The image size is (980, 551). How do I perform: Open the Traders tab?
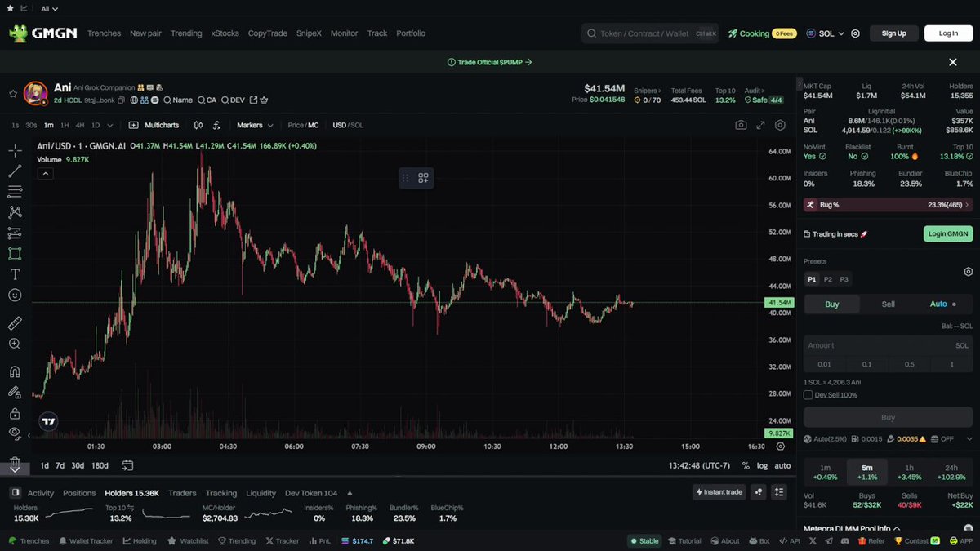[x=182, y=493]
